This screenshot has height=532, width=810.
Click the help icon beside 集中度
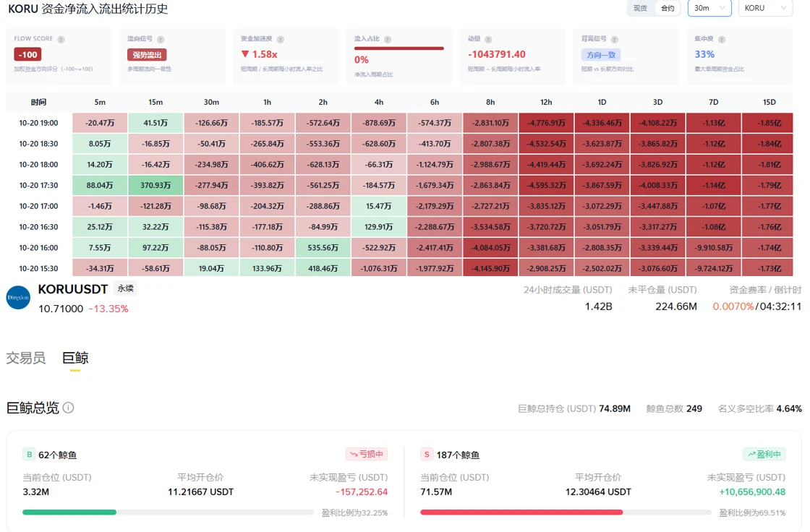point(722,39)
